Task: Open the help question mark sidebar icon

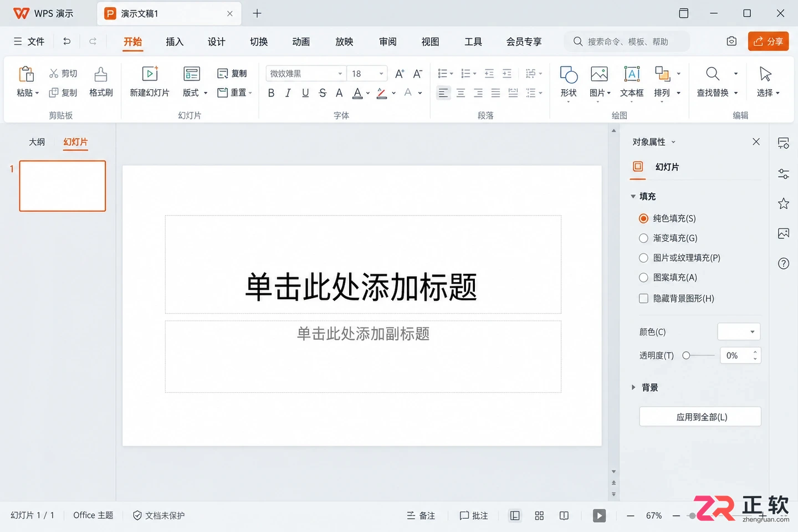Action: (x=784, y=263)
